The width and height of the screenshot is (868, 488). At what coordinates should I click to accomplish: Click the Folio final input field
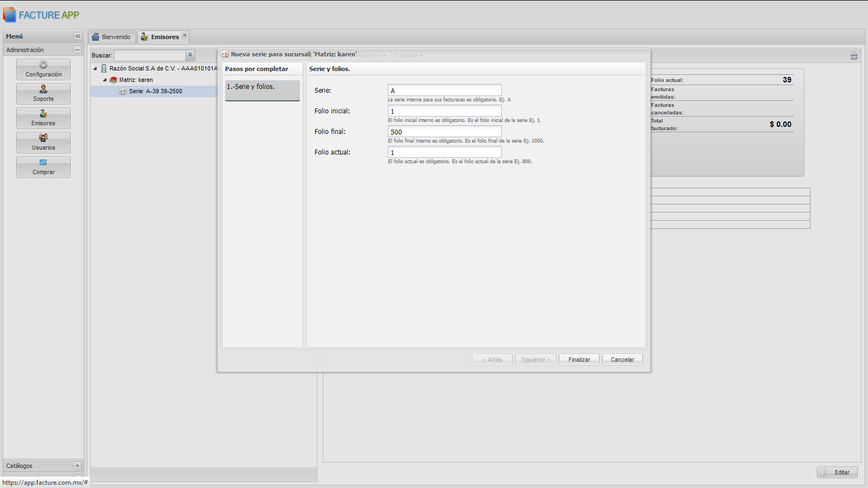coord(444,132)
